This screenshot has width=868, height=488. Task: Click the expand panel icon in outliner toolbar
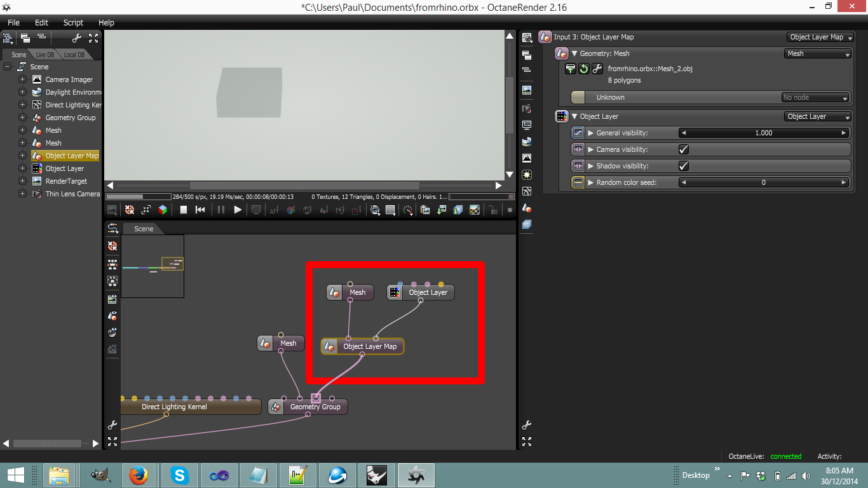(93, 38)
